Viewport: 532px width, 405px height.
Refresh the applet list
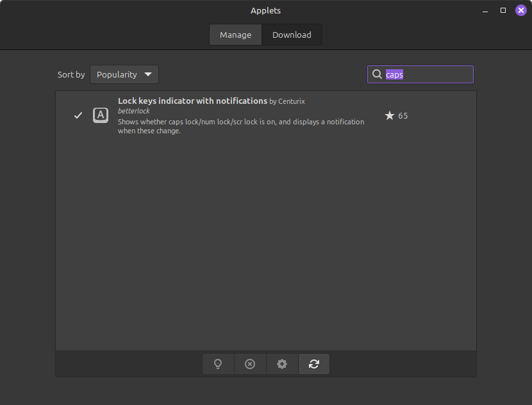313,364
